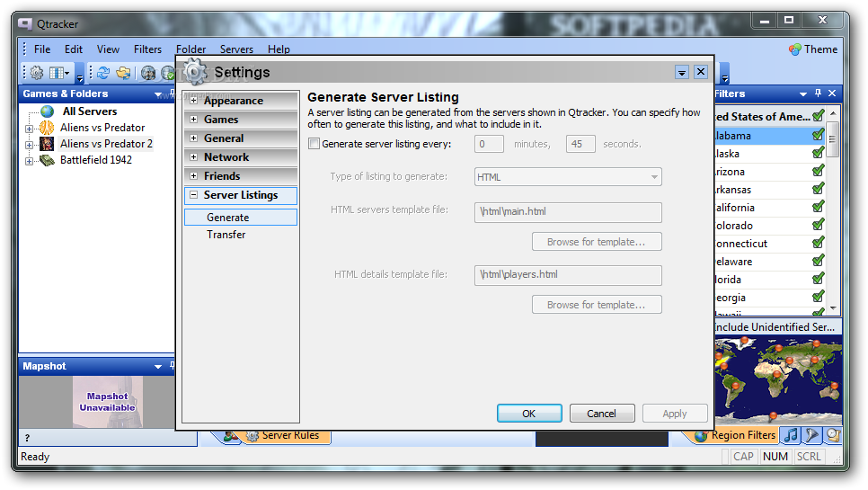Screen dimensions: 868x490
Task: Click Browse for details template file
Action: [x=597, y=305]
